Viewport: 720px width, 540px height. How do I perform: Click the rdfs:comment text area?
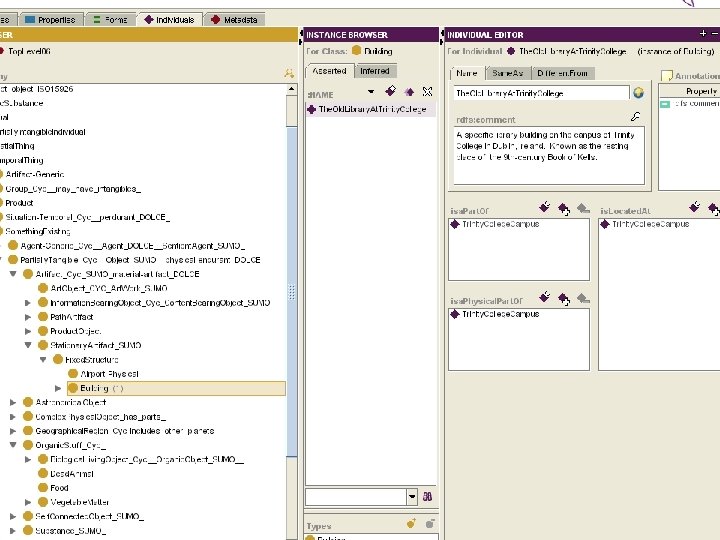coord(549,156)
